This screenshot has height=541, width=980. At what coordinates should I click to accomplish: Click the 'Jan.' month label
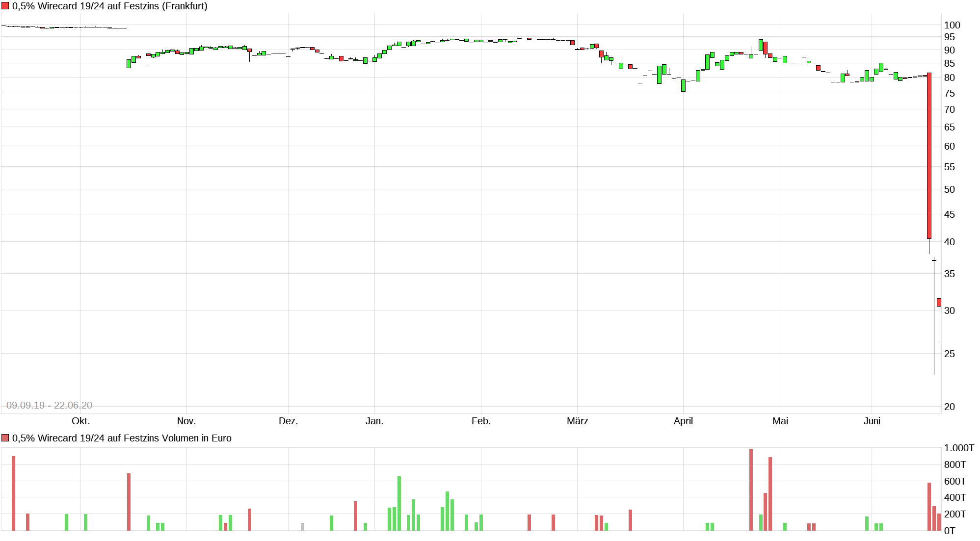click(x=374, y=421)
